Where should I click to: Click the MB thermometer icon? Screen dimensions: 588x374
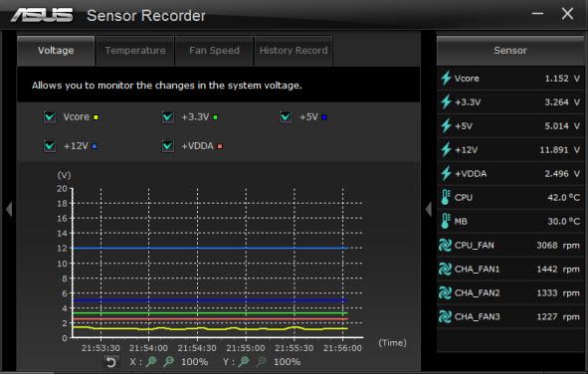point(445,221)
